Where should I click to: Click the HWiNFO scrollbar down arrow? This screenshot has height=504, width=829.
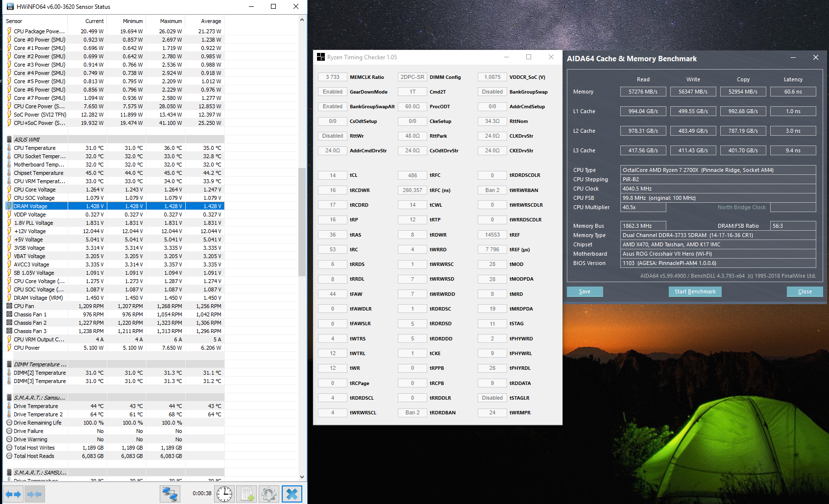click(302, 477)
